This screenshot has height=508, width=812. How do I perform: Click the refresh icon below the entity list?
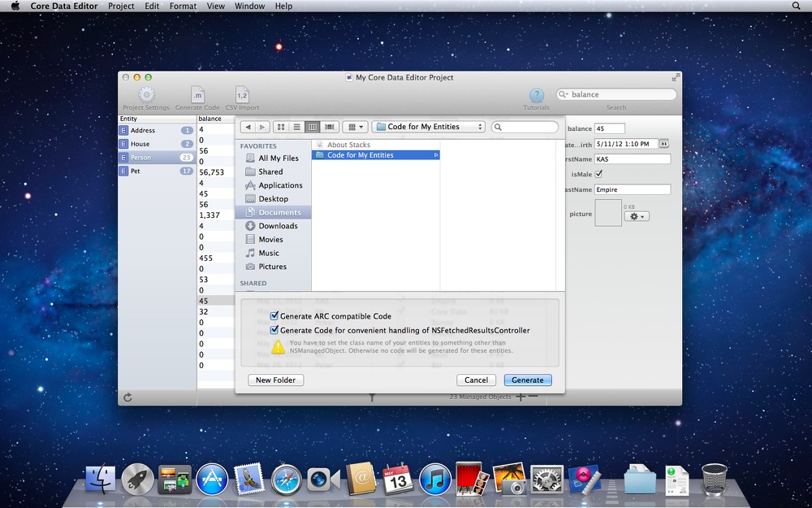127,397
